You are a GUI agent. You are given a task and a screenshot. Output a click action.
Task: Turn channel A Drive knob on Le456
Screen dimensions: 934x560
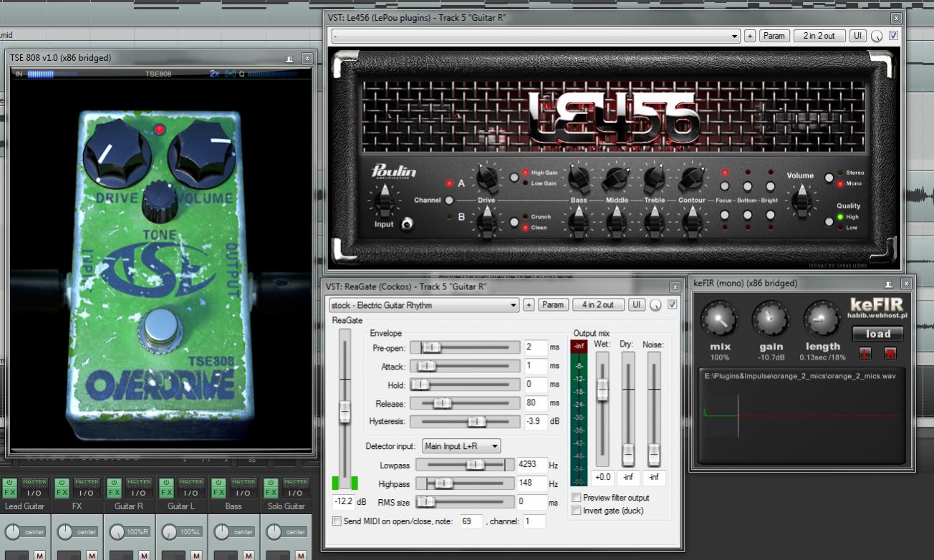coord(486,177)
